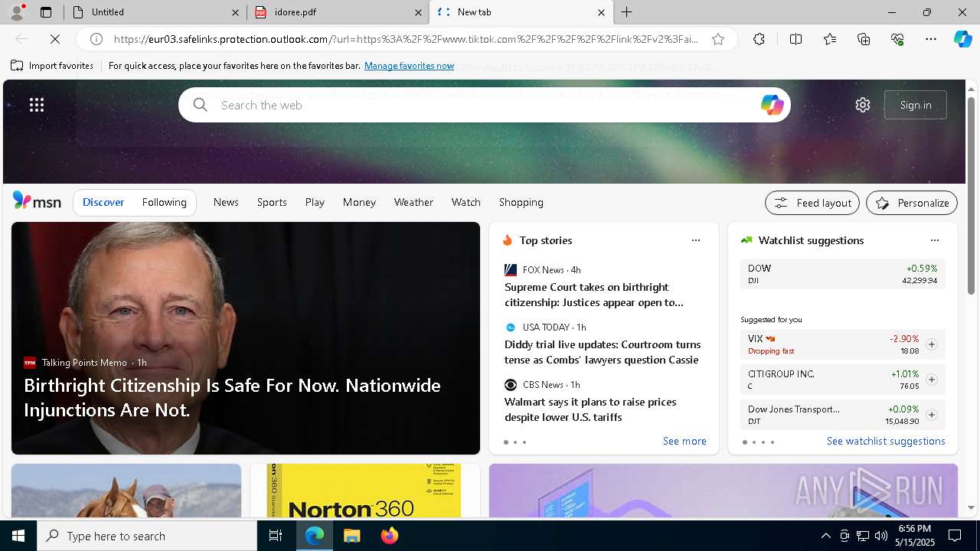Open the Copilot sidebar icon
The image size is (980, 551).
click(x=962, y=39)
